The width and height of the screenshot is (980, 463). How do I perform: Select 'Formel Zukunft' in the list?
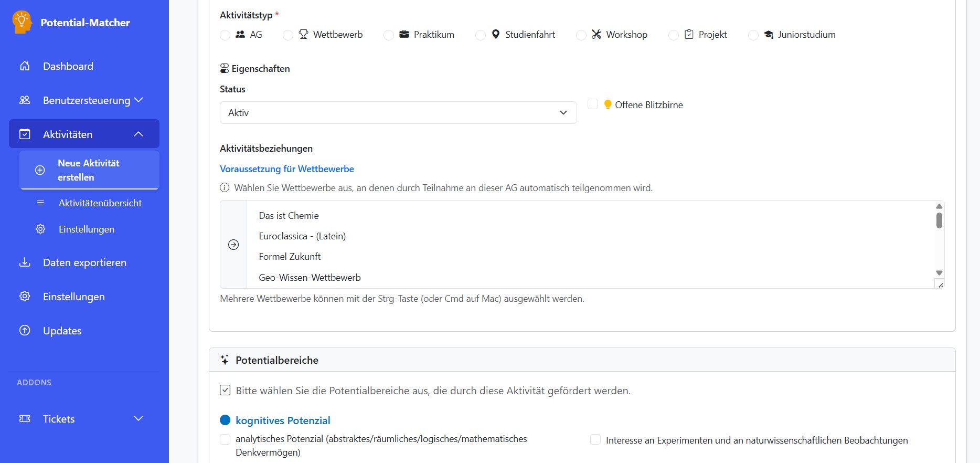[x=591, y=257]
